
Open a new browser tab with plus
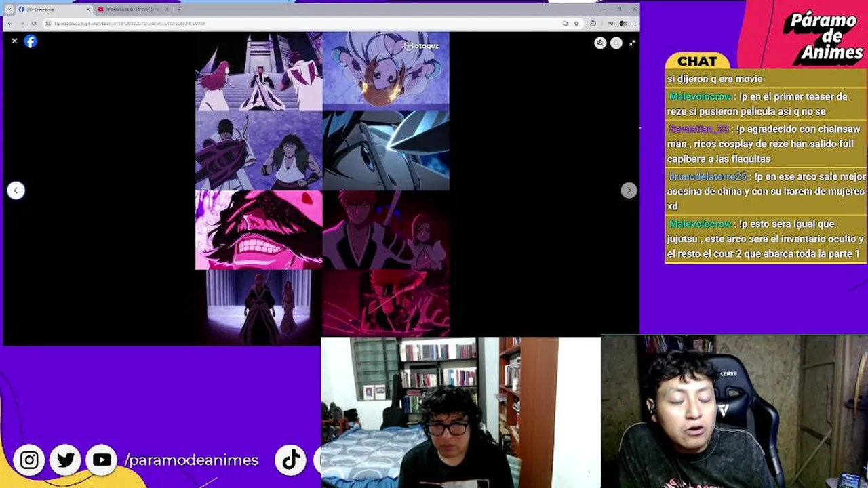point(179,9)
